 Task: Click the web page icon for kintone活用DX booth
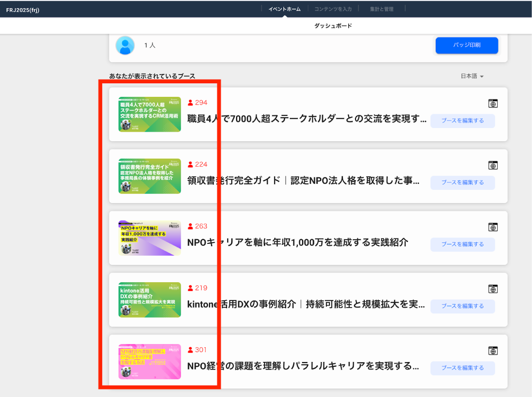coord(493,289)
